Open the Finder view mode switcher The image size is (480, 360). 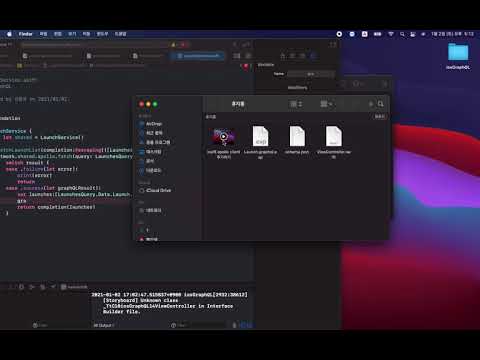tap(296, 104)
